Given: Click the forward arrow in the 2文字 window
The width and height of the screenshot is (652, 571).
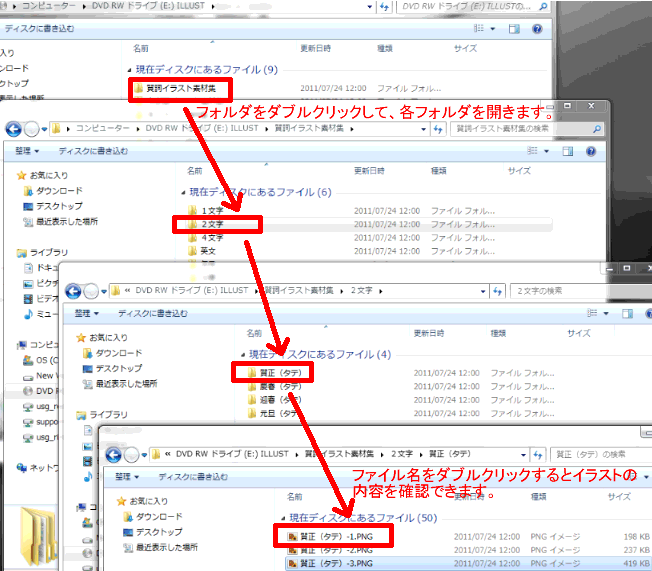Looking at the screenshot, I should 91,292.
